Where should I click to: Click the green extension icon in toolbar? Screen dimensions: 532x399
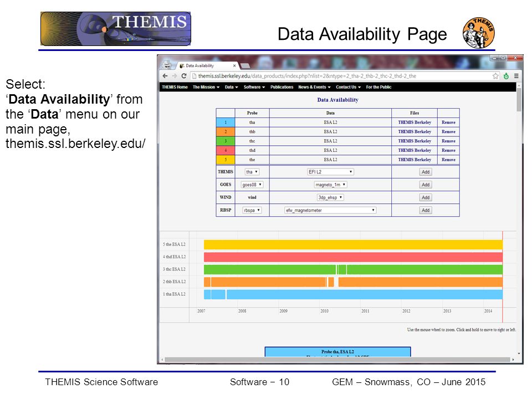point(506,76)
